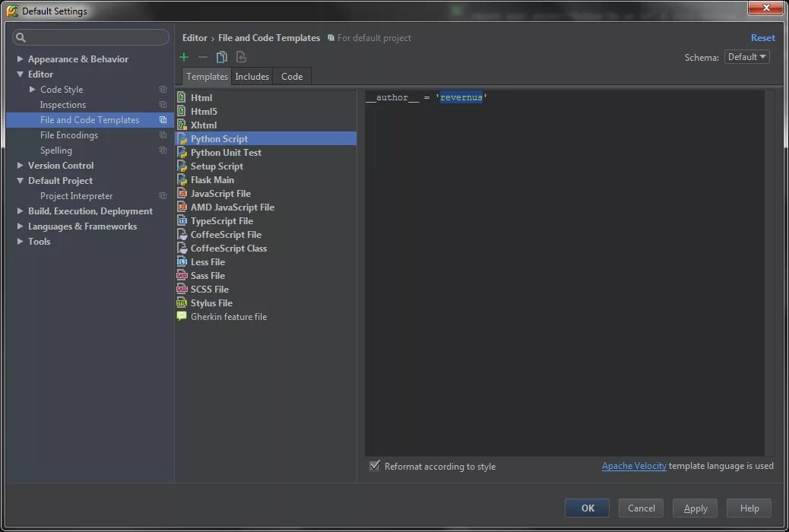Click the Editor breadcrumb label
Image resolution: width=789 pixels, height=532 pixels.
(195, 38)
